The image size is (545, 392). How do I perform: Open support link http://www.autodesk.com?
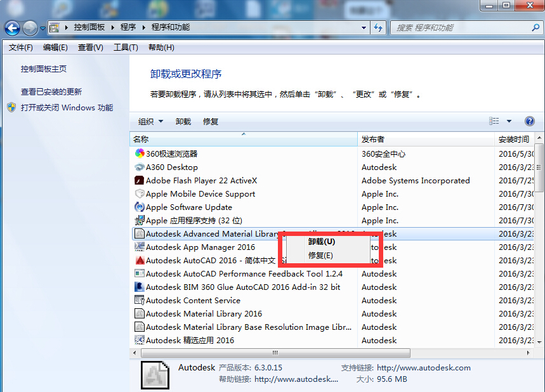(424, 368)
